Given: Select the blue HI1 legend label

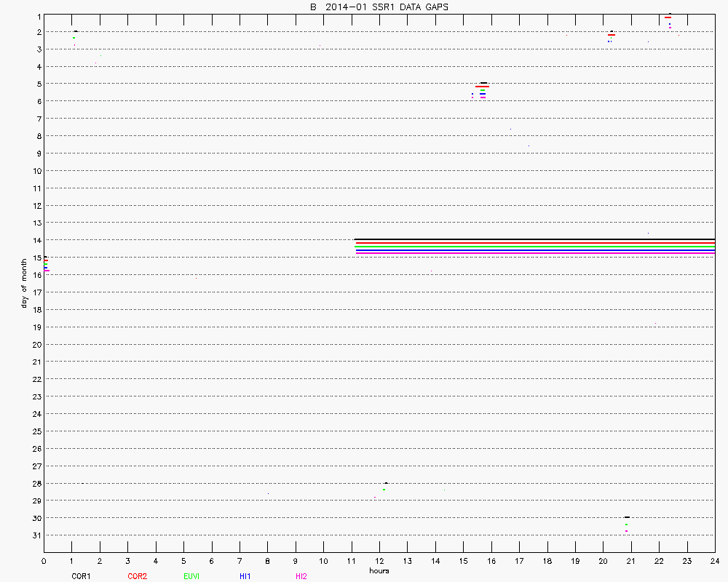Looking at the screenshot, I should coord(245,576).
